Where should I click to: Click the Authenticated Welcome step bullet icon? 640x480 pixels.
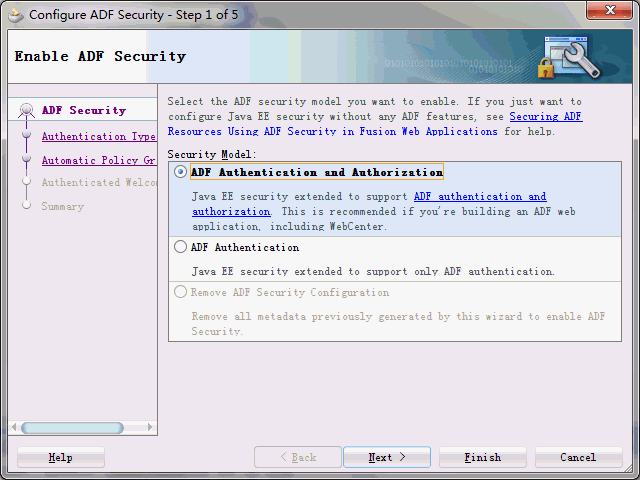click(x=27, y=180)
